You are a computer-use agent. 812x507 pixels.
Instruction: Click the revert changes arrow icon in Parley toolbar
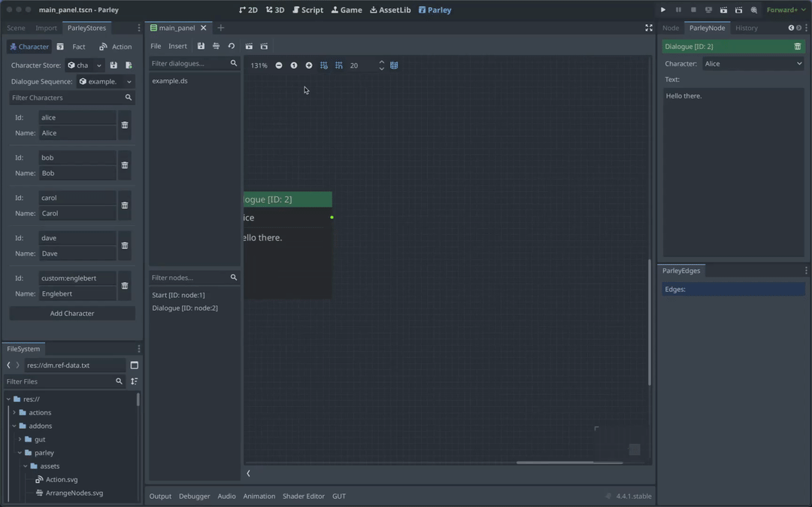[x=230, y=46]
